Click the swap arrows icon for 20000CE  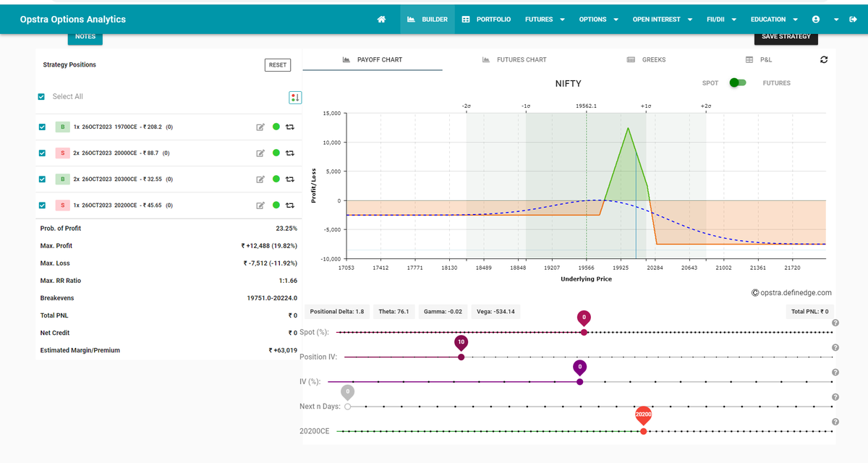[290, 153]
